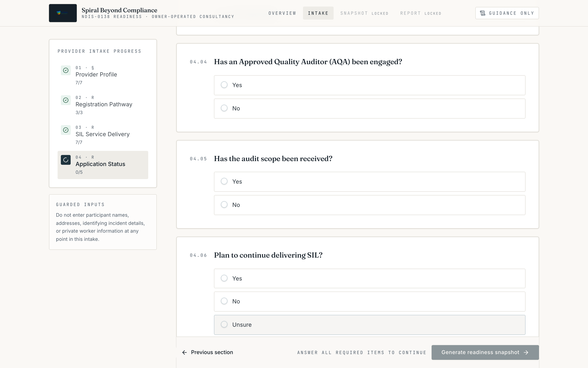This screenshot has height=368, width=588.
Task: Click the left arrow beside Previous section
Action: [185, 352]
